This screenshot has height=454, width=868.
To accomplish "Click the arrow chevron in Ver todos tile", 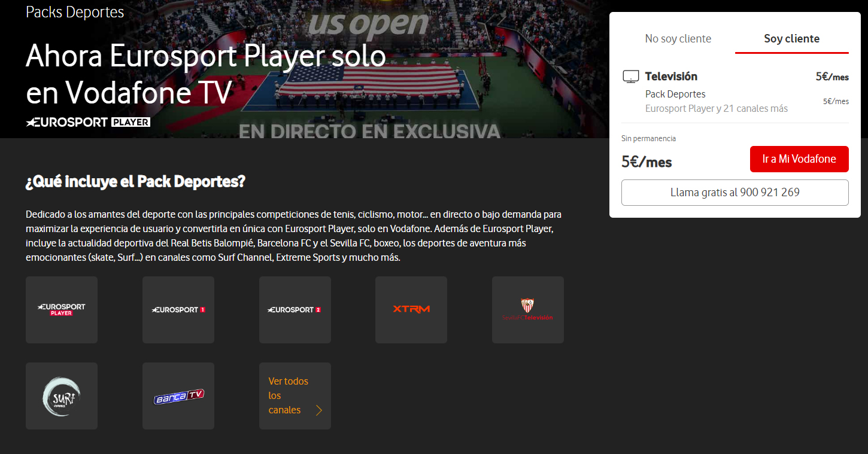I will point(319,410).
